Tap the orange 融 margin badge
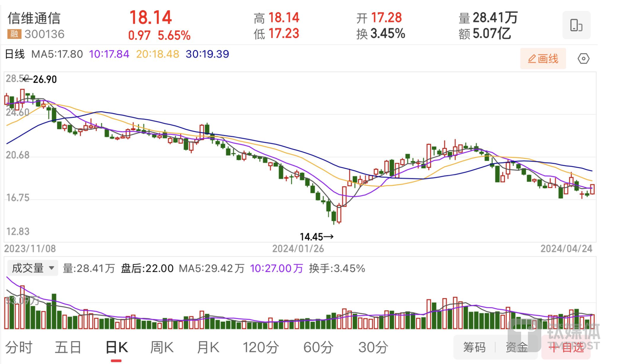Image resolution: width=626 pixels, height=364 pixels. pyautogui.click(x=14, y=34)
